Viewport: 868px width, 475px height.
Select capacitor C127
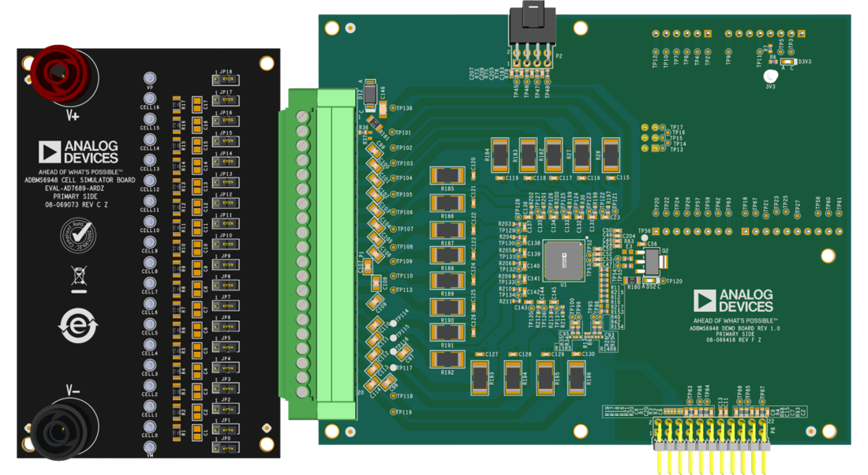click(x=480, y=353)
